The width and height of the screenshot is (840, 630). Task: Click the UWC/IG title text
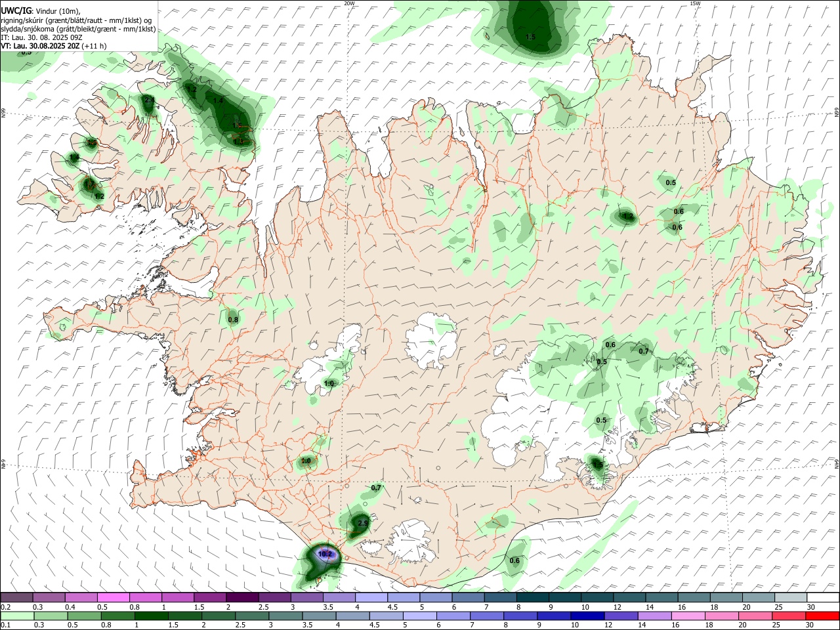[x=16, y=10]
